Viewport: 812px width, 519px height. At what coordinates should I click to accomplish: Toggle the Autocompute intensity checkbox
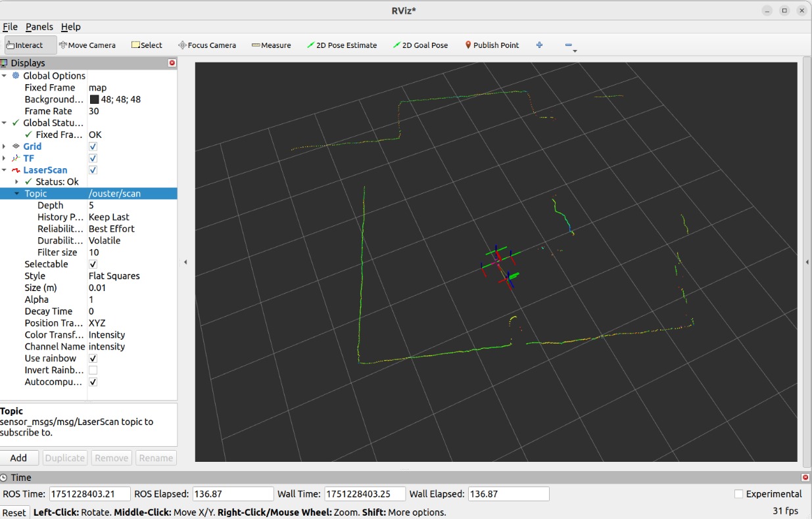[93, 382]
